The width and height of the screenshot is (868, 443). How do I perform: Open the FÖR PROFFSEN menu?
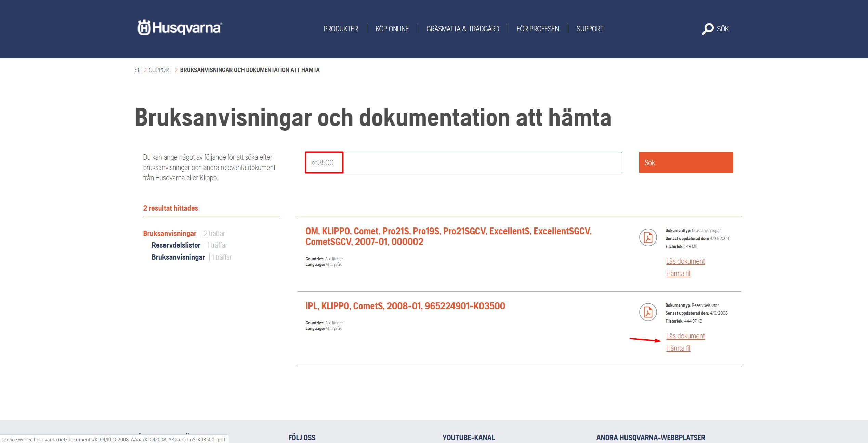click(538, 29)
